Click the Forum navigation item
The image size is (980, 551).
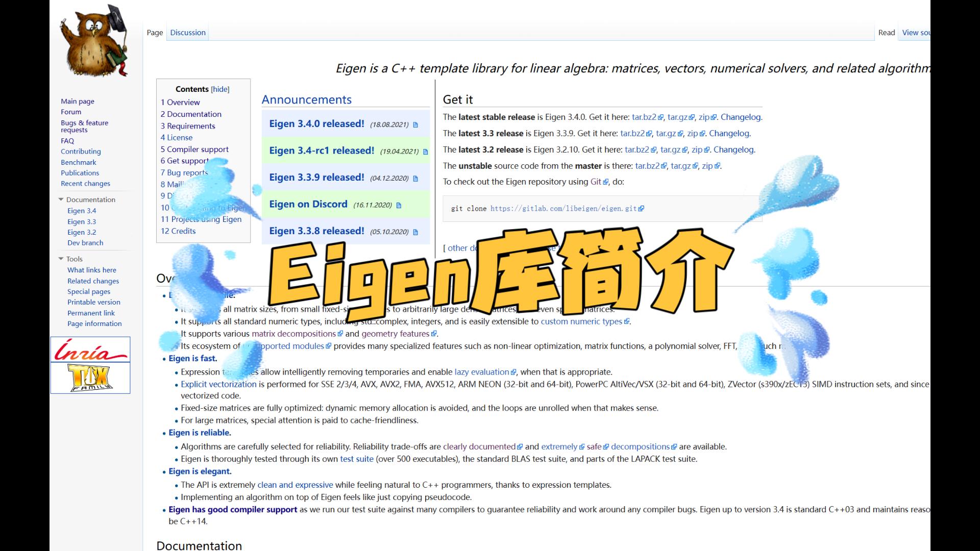[x=70, y=111]
